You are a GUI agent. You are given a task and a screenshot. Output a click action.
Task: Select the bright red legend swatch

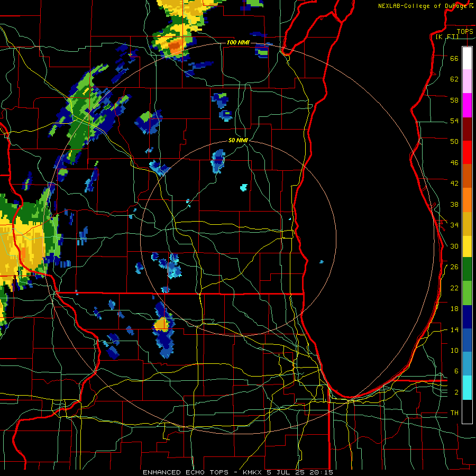pos(467,152)
